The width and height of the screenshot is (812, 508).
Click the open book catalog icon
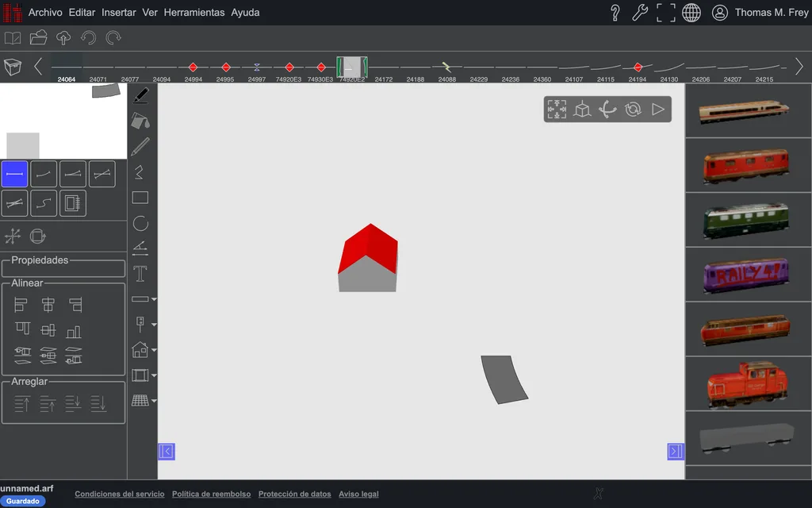click(x=13, y=38)
